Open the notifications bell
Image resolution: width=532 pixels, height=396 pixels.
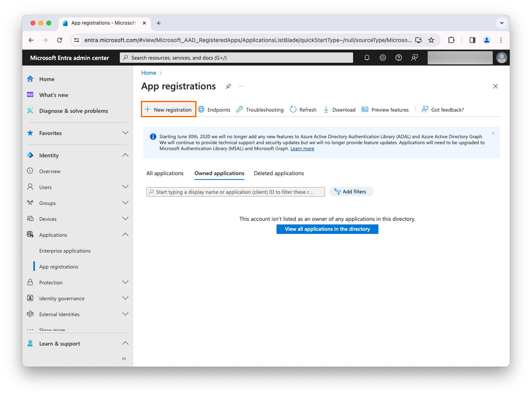367,58
